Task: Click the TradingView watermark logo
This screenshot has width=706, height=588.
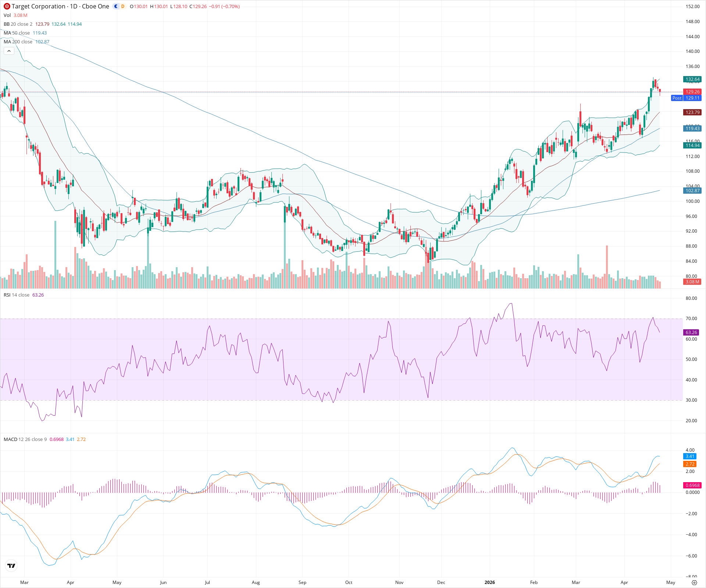Action: 11,565
